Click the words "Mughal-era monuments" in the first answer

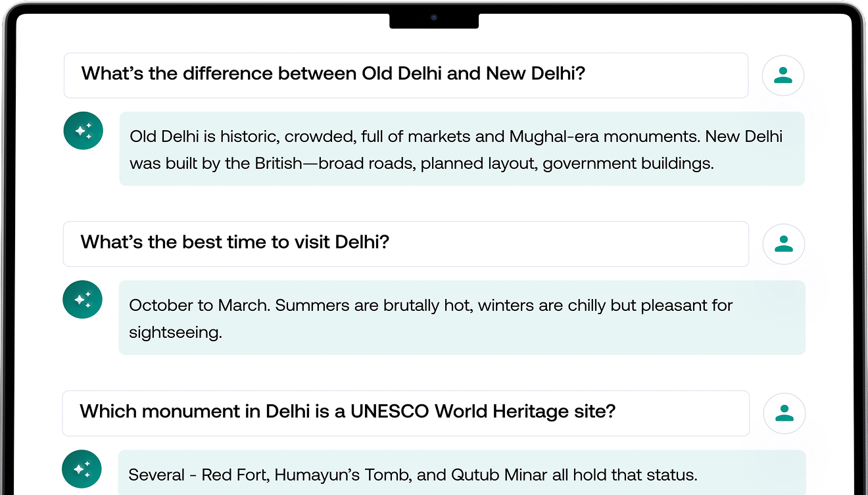coord(604,136)
